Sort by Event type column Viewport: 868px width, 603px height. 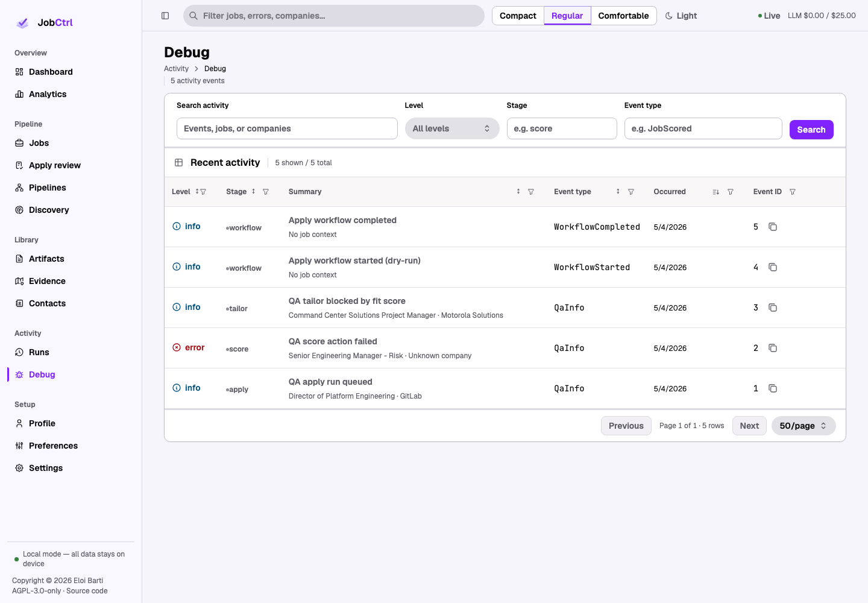point(618,191)
